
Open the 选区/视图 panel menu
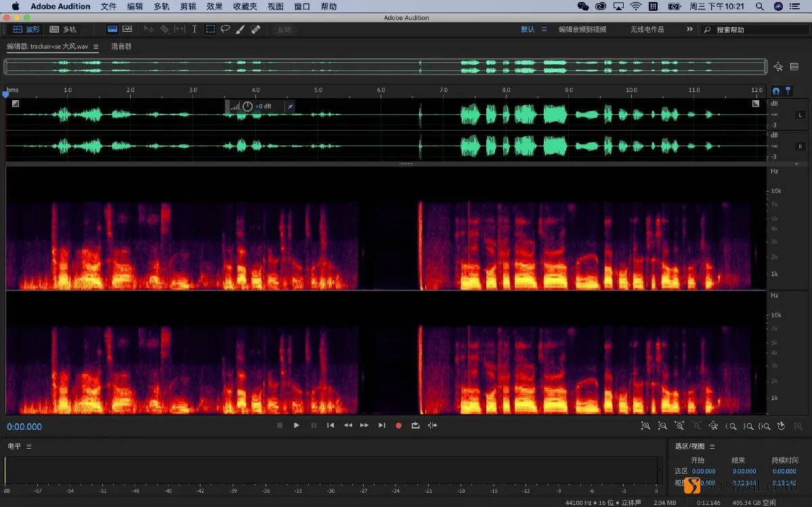tap(712, 447)
